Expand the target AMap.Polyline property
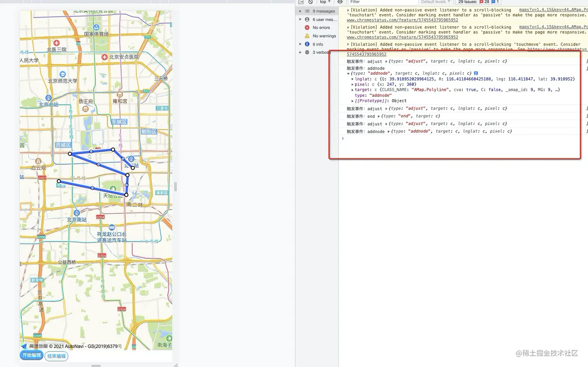 click(x=353, y=90)
